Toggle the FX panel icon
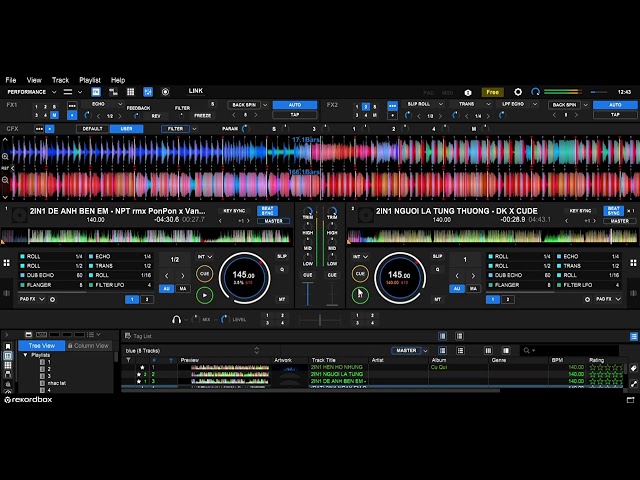 pyautogui.click(x=96, y=92)
